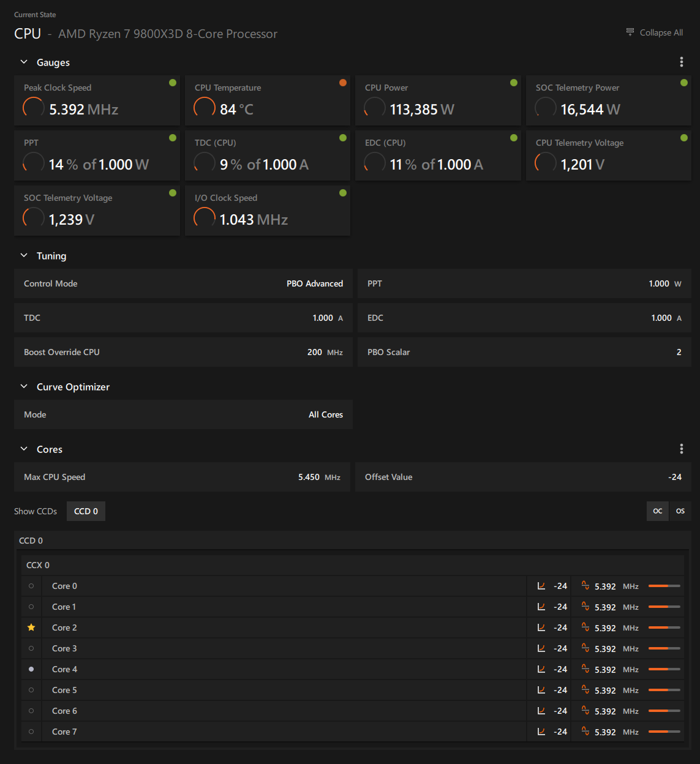Click the Show CCDs label
Viewport: 700px width, 764px height.
(36, 511)
